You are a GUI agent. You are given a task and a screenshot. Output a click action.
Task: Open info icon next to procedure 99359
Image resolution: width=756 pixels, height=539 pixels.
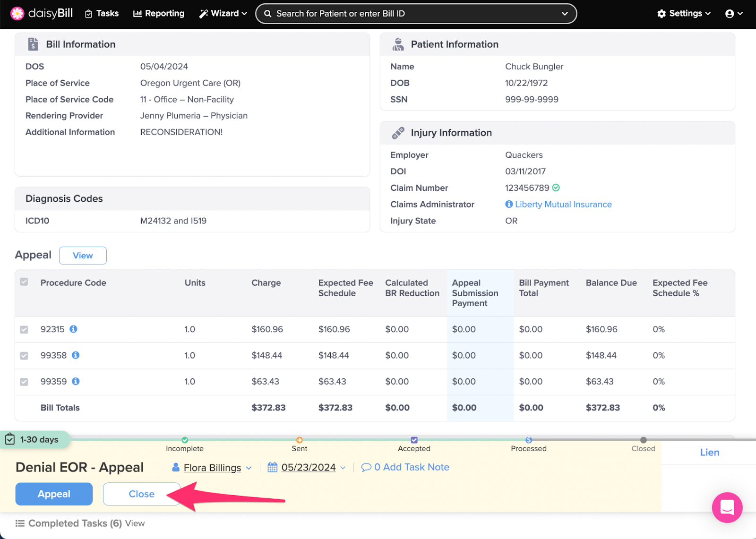pyautogui.click(x=76, y=381)
